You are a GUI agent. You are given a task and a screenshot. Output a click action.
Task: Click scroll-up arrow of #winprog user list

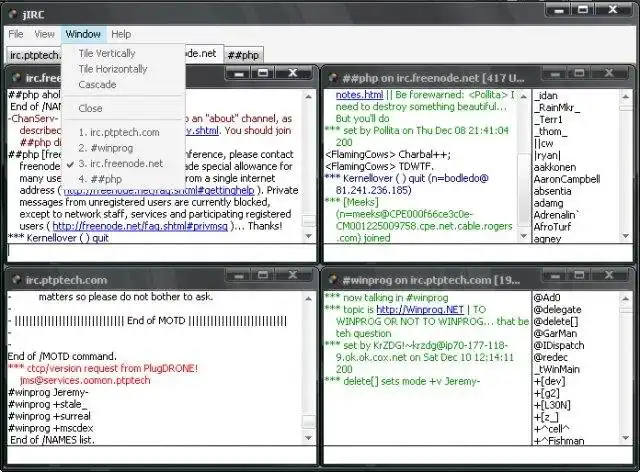(x=625, y=298)
